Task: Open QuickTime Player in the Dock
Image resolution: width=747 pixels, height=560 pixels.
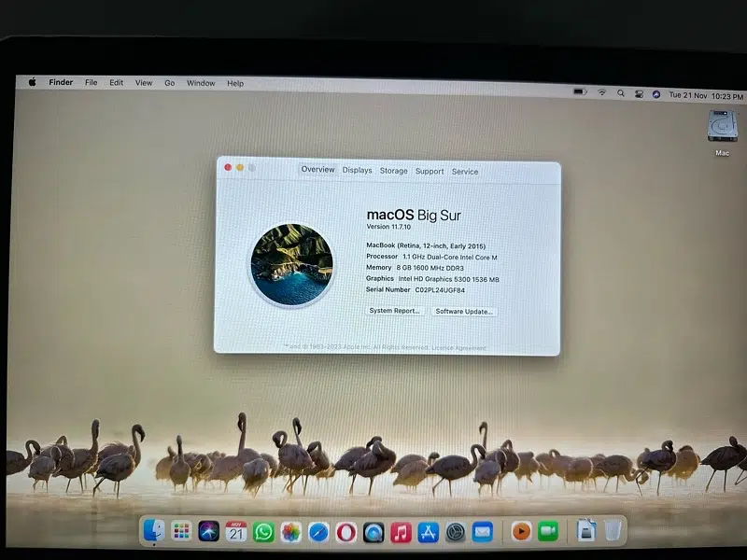Action: 373,532
